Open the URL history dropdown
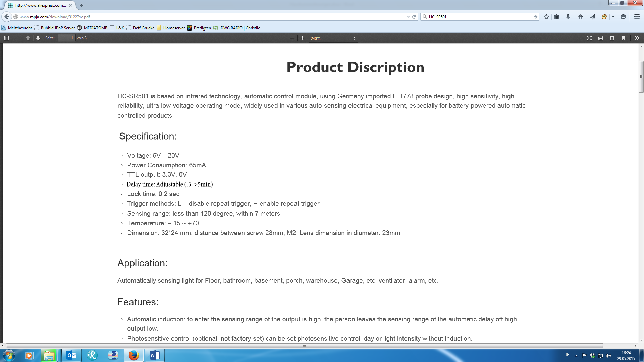Image resolution: width=644 pixels, height=362 pixels. pyautogui.click(x=408, y=17)
